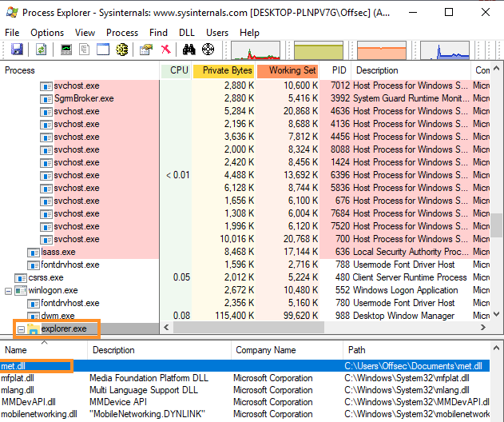Viewport: 504px width, 422px height.
Task: Click the csrss.exe process icon
Action: (x=21, y=278)
